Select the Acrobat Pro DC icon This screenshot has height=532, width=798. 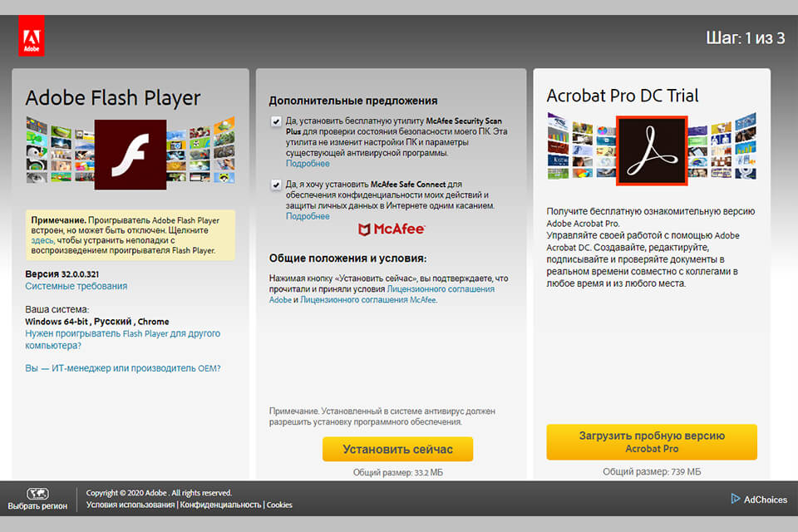coord(652,152)
